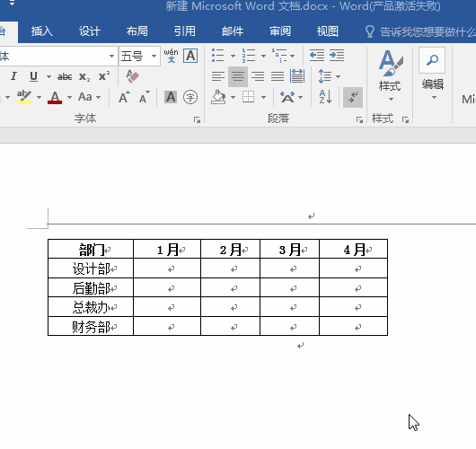Click the enclosed character icon
The image size is (476, 449).
click(190, 97)
